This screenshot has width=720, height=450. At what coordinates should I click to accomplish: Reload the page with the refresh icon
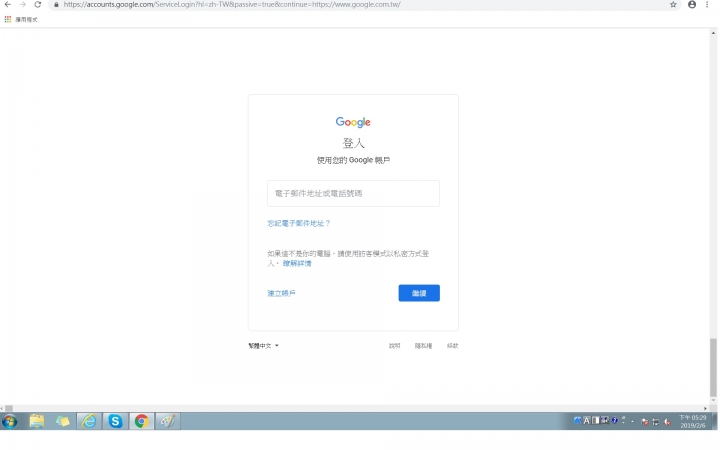pos(38,5)
